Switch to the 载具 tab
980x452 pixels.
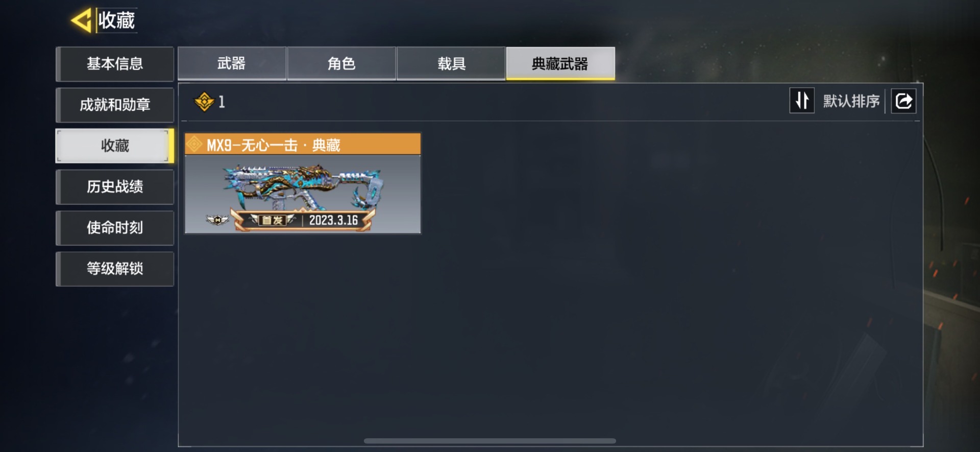(x=451, y=64)
